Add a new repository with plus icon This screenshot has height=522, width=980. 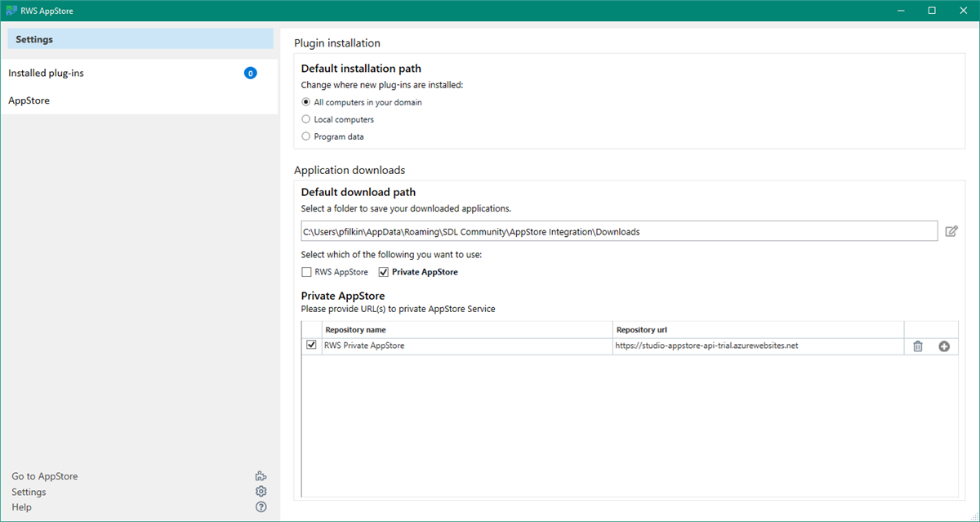click(944, 346)
